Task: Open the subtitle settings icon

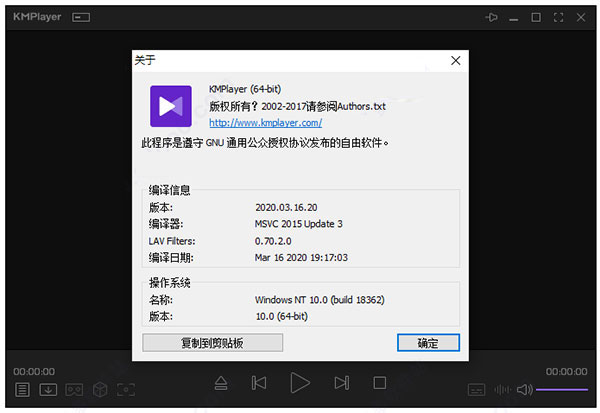Action: click(476, 390)
